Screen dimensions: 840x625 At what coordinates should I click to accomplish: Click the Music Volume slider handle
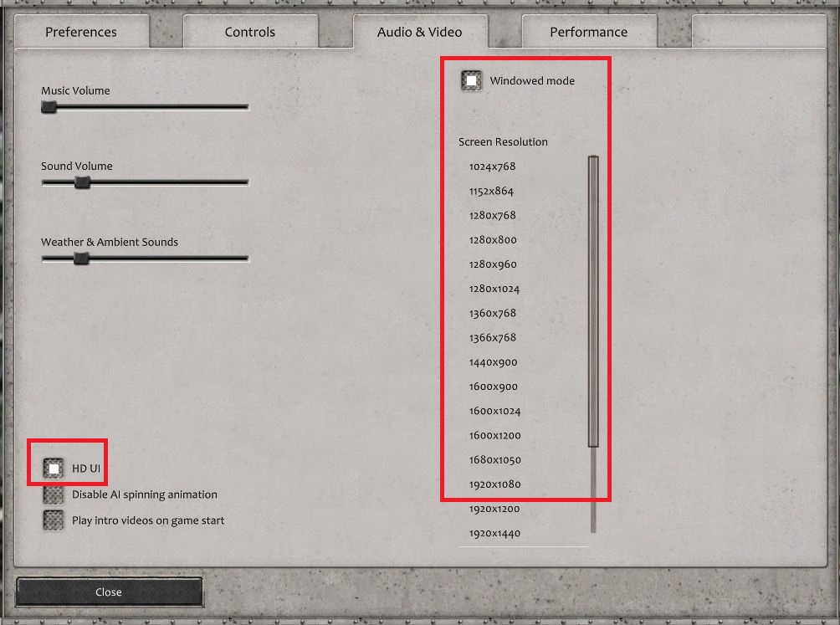pos(49,107)
